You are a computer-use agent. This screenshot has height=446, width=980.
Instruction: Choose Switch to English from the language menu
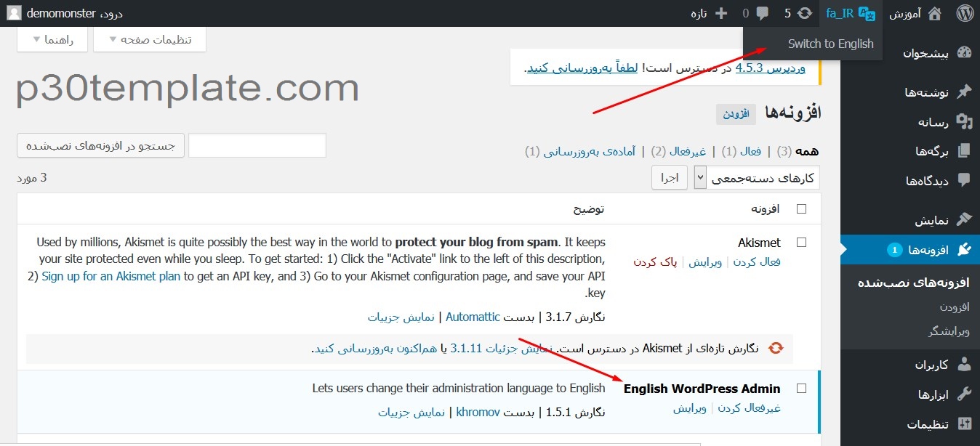tap(831, 44)
